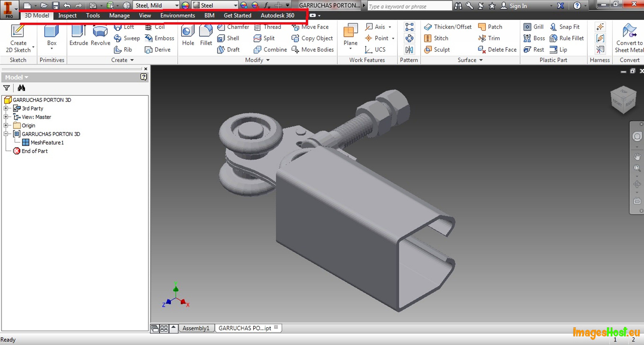Open the Steel, Mild material dropdown
Image resolution: width=644 pixels, height=345 pixels.
click(x=177, y=5)
